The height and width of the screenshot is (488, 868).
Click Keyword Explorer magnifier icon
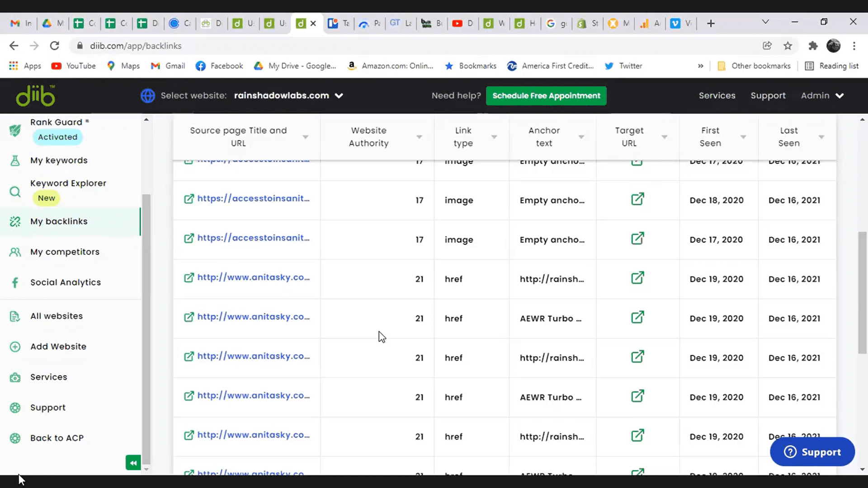(x=15, y=192)
